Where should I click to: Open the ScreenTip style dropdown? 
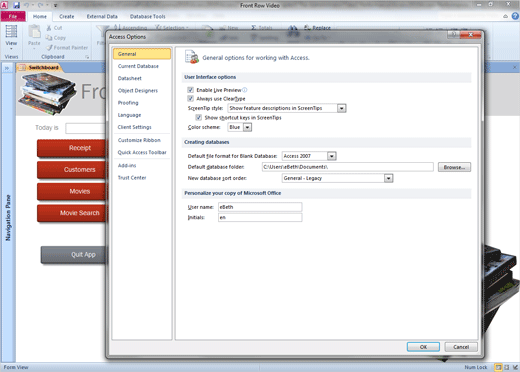(341, 108)
